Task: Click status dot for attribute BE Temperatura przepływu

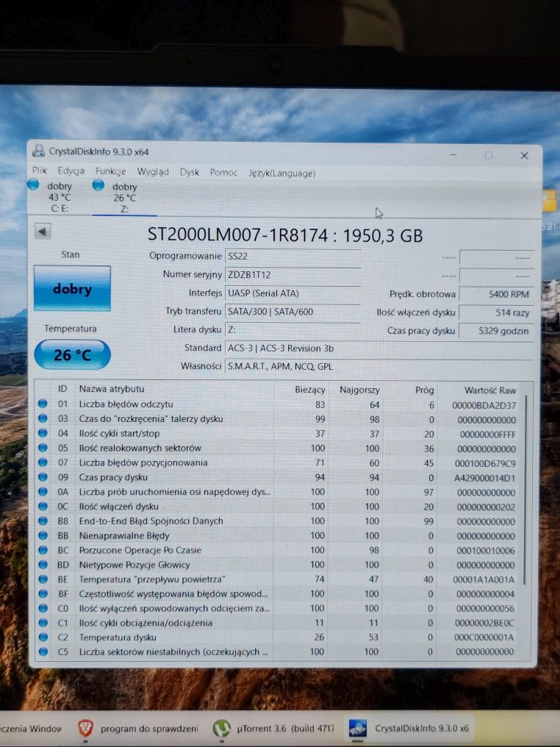Action: [x=43, y=579]
